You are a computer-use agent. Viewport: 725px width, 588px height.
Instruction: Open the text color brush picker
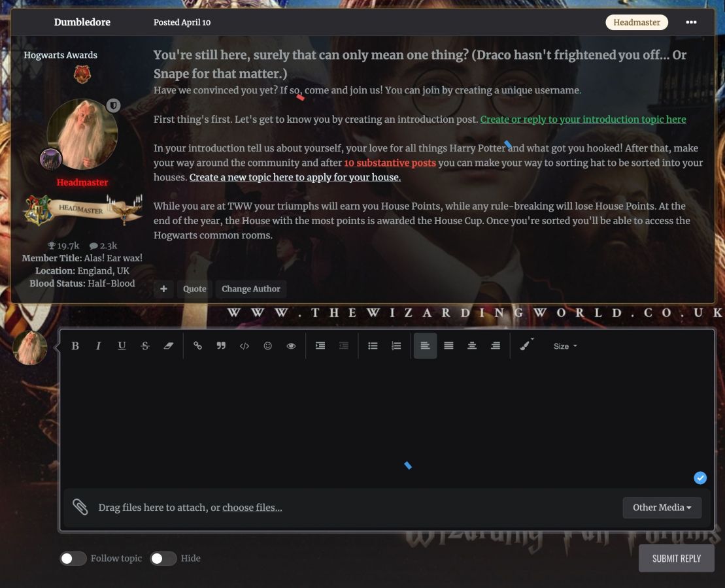tap(526, 346)
